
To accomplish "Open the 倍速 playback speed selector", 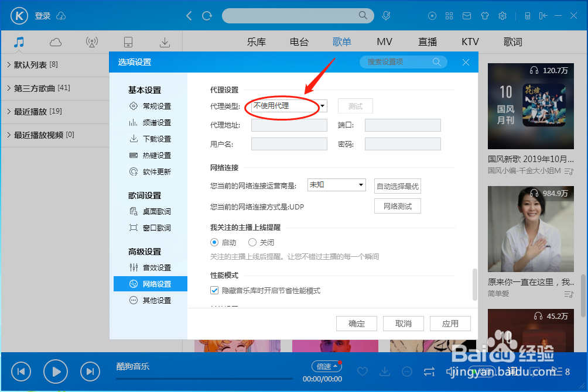I will click(326, 366).
